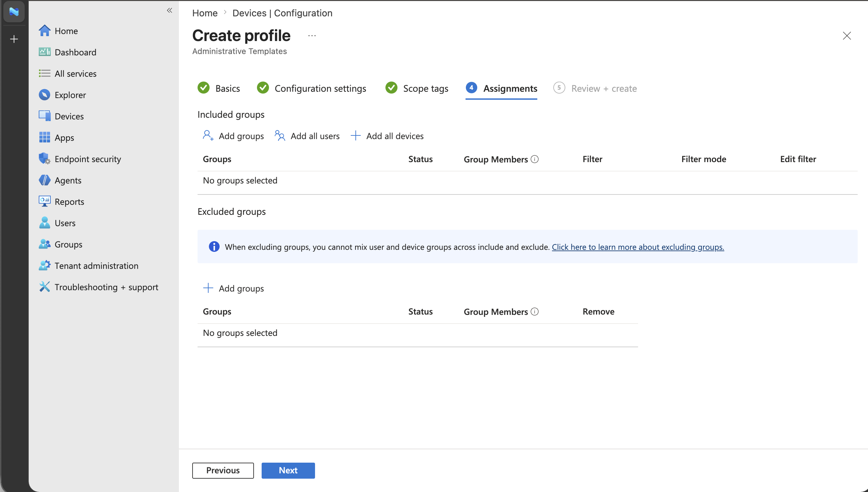
Task: Collapse the sidebar with double chevron
Action: click(x=169, y=10)
